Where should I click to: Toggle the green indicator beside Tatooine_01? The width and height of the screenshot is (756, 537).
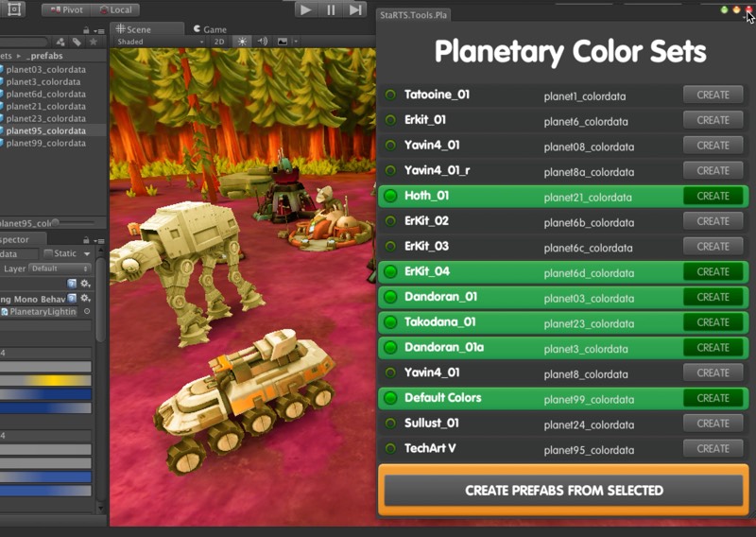(389, 95)
